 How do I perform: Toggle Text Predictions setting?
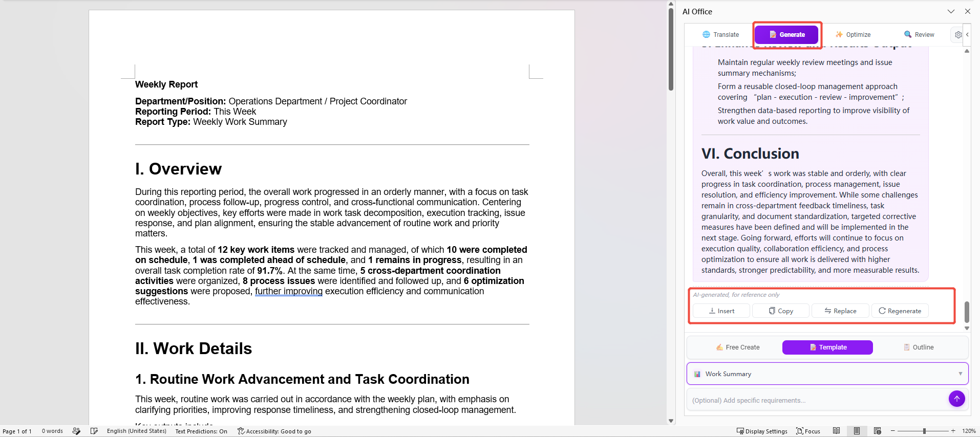click(201, 431)
